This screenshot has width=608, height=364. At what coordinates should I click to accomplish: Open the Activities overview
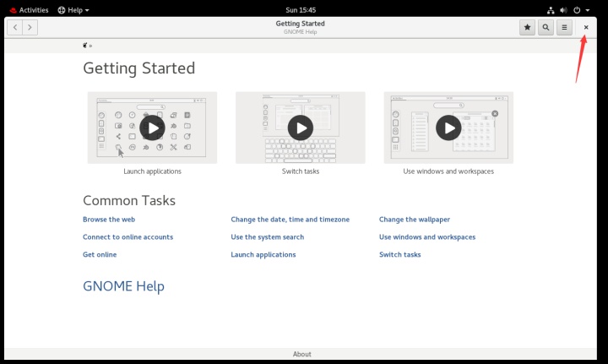pyautogui.click(x=29, y=10)
